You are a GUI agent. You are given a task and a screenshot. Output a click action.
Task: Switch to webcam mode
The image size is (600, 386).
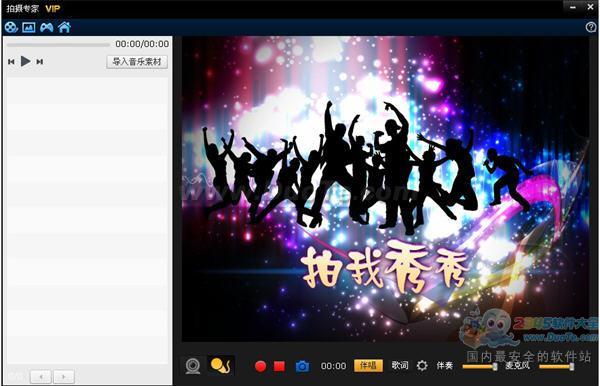193,366
